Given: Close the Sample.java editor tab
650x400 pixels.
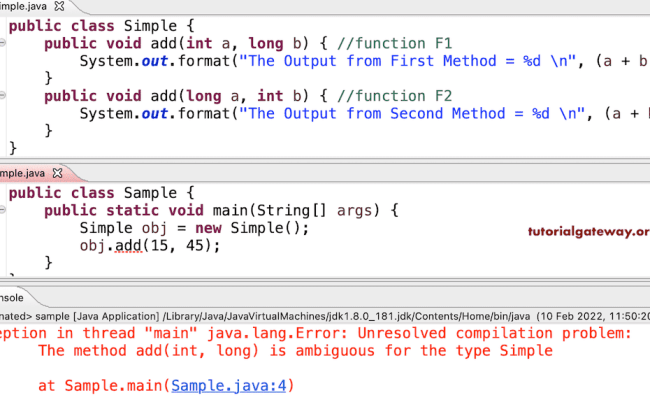Looking at the screenshot, I should coord(58,173).
